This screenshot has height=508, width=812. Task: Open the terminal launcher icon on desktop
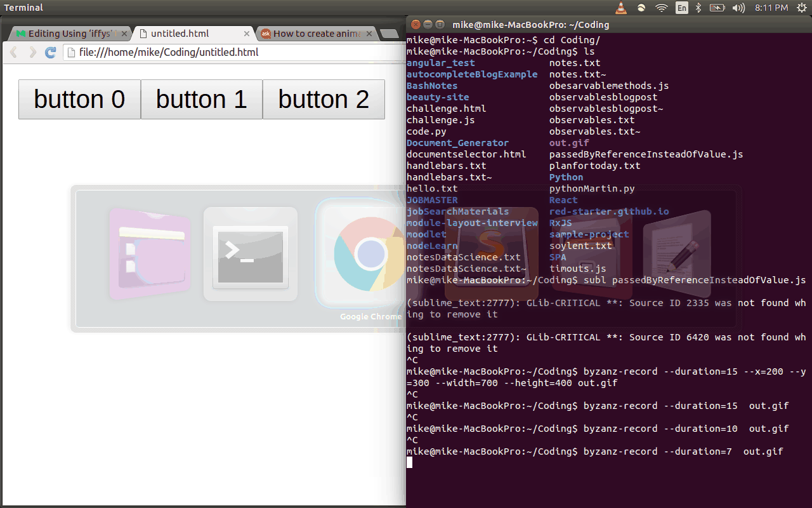(250, 254)
